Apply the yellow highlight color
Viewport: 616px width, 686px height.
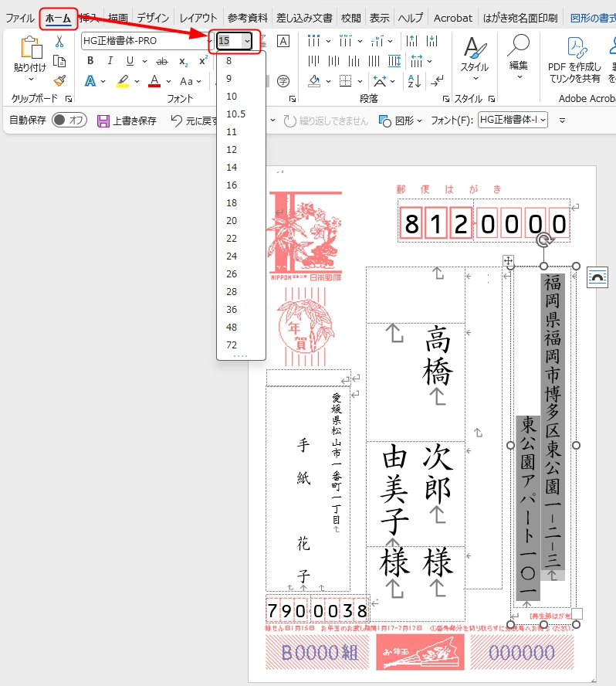[x=123, y=81]
